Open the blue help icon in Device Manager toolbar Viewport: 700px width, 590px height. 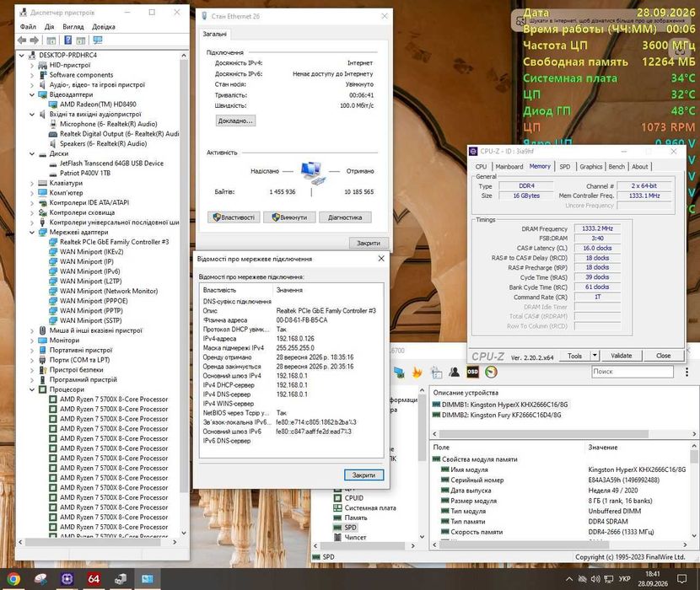pos(67,40)
